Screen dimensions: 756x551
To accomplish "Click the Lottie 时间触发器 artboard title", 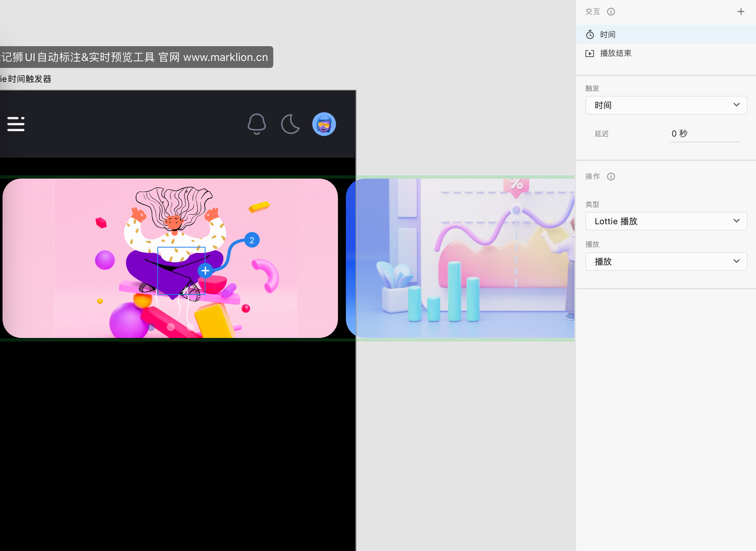I will pos(26,79).
